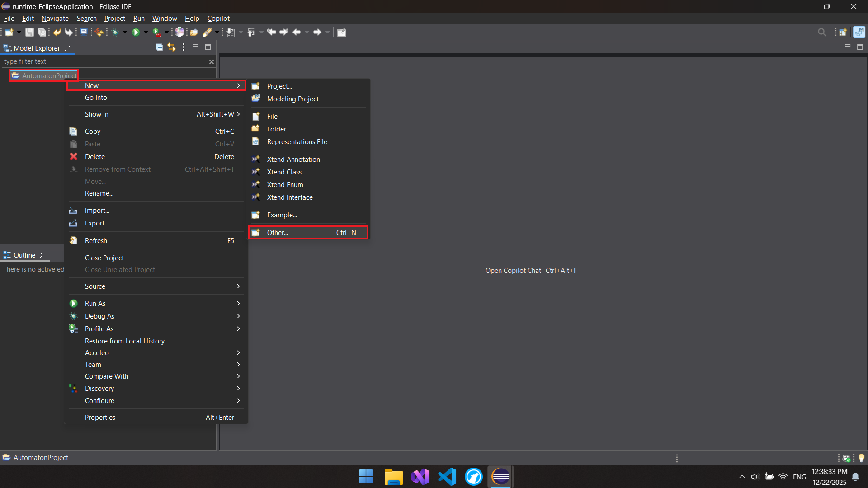Click the toolbar search magnifier icon
The height and width of the screenshot is (488, 868).
pyautogui.click(x=822, y=32)
